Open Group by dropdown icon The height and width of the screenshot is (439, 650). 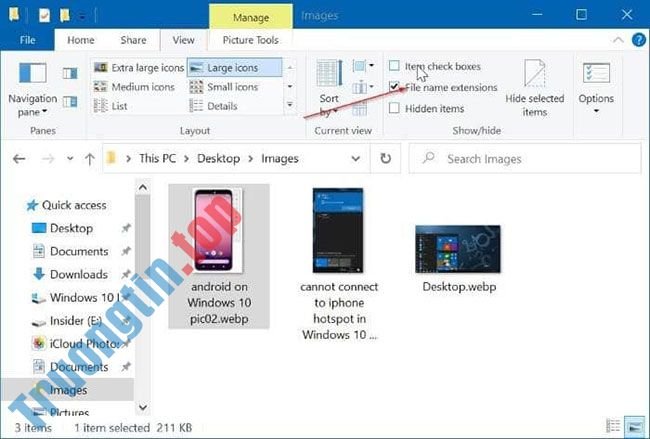coord(363,65)
